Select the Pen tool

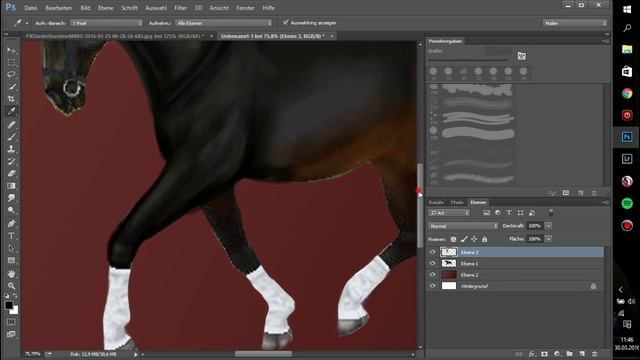pos(11,223)
